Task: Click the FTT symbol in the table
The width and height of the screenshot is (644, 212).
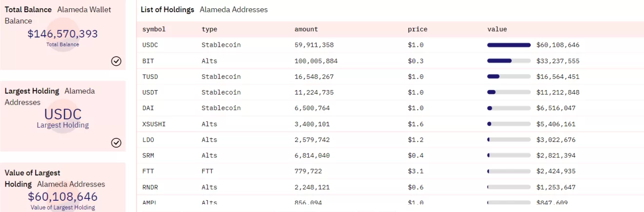Action: tap(148, 171)
